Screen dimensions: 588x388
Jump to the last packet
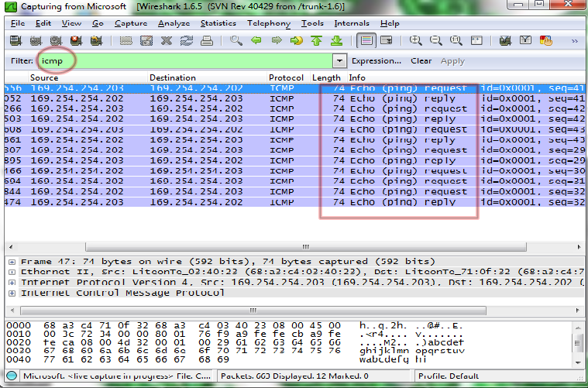click(337, 40)
